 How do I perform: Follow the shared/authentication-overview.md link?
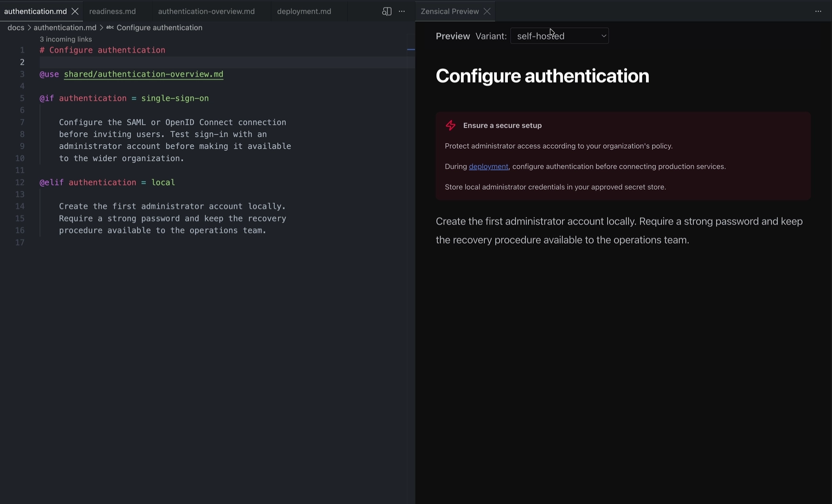click(x=143, y=74)
